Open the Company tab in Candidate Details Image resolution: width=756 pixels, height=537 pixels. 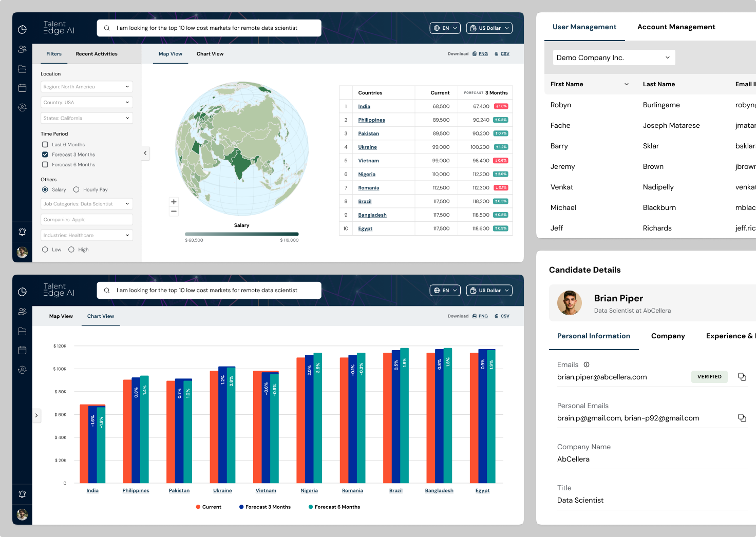click(x=668, y=336)
